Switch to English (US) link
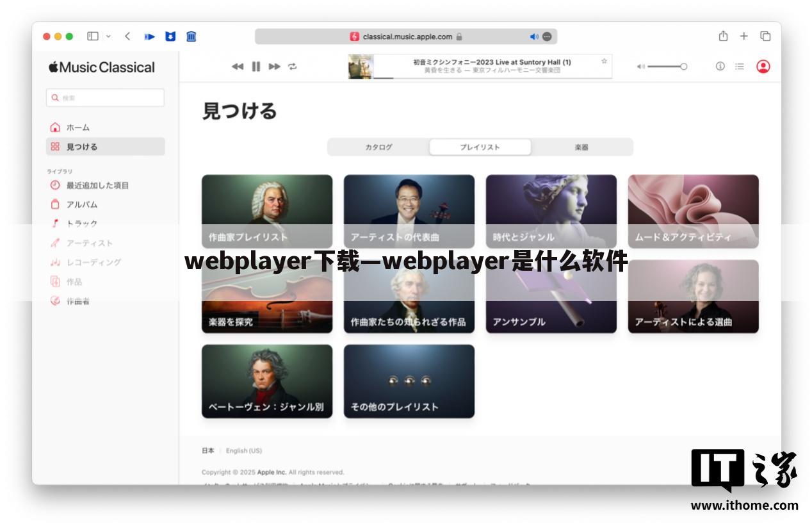The height and width of the screenshot is (526, 812). pyautogui.click(x=244, y=450)
